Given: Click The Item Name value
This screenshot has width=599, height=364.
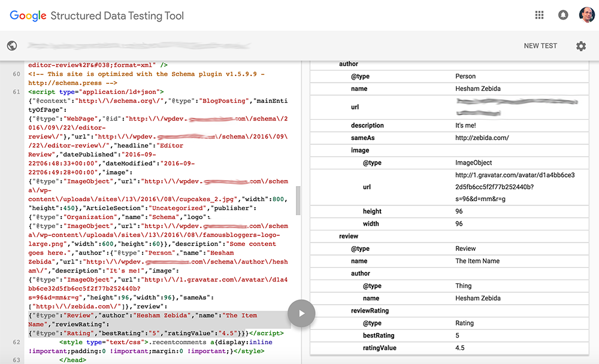Looking at the screenshot, I should pos(477,261).
